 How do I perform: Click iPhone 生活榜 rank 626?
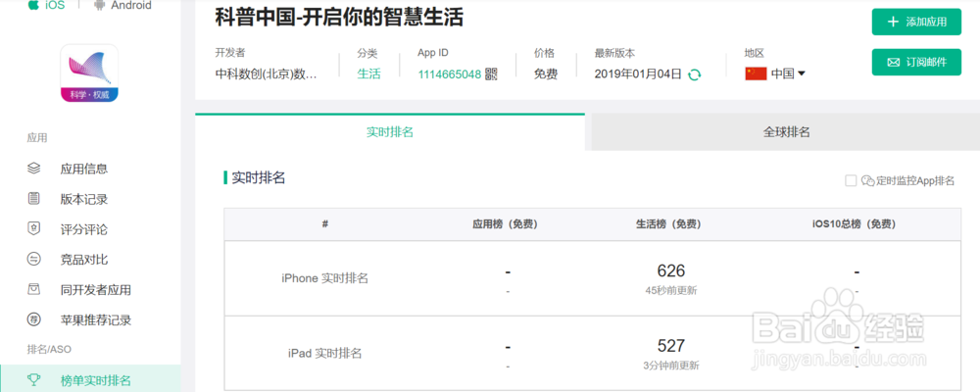tap(671, 270)
